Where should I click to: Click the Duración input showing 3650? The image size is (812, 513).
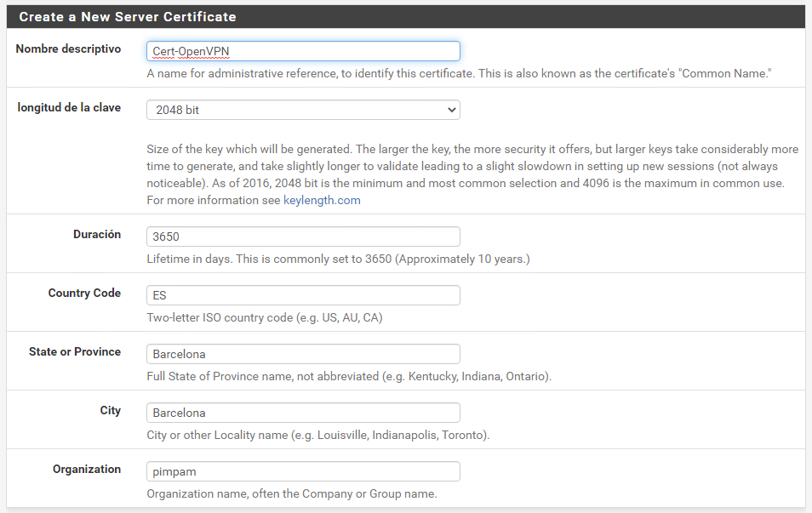302,237
